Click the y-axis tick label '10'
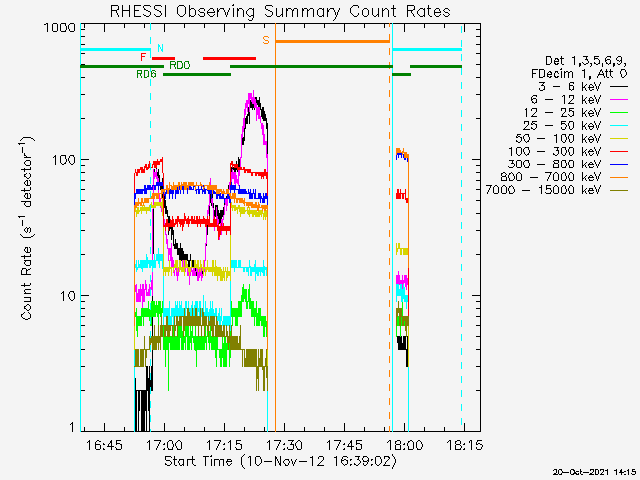This screenshot has width=640, height=480. click(x=68, y=296)
